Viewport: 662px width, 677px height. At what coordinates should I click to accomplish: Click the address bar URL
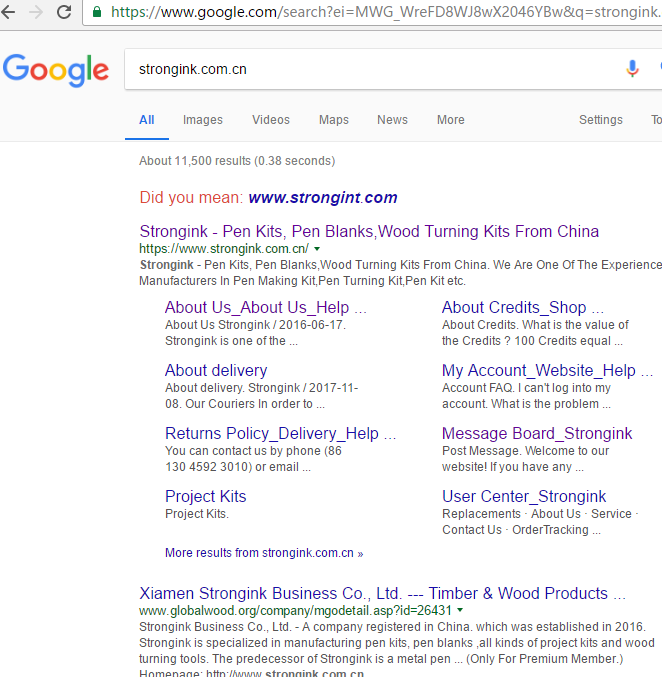tap(386, 12)
